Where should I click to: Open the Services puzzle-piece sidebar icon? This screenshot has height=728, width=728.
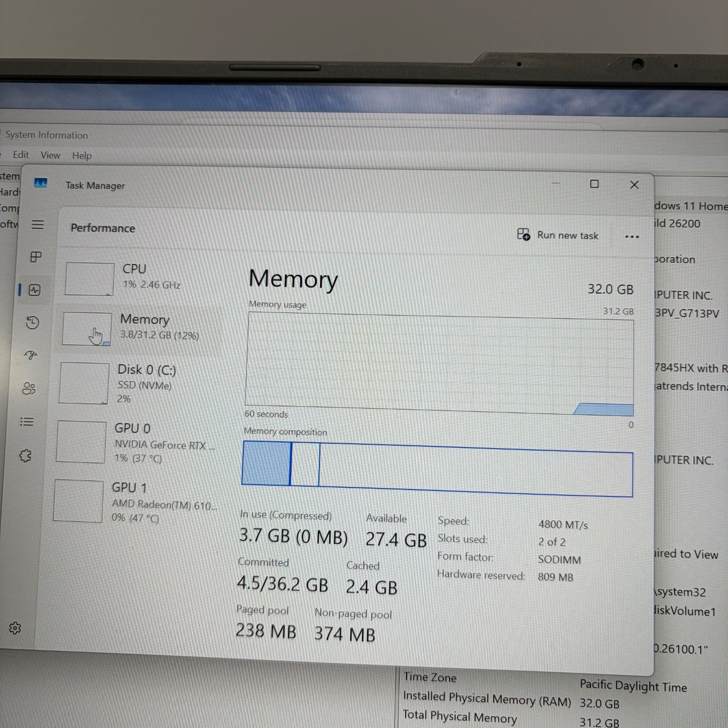(x=25, y=456)
